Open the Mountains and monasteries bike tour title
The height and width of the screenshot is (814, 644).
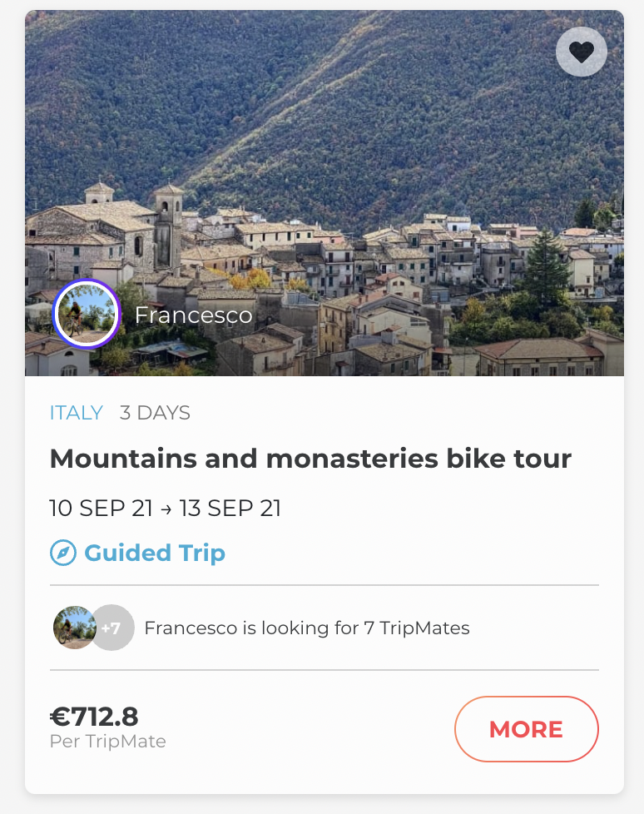(310, 458)
